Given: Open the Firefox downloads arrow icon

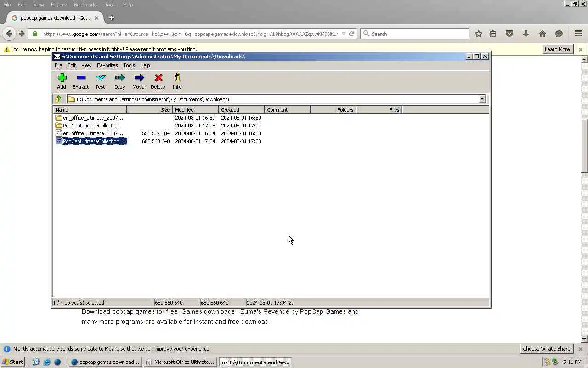Looking at the screenshot, I should click(526, 34).
